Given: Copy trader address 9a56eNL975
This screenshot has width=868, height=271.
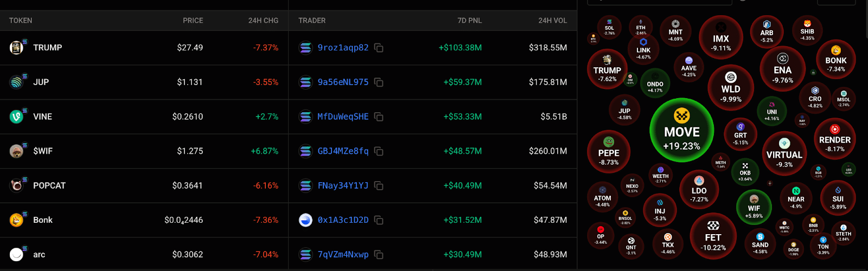Looking at the screenshot, I should (379, 82).
